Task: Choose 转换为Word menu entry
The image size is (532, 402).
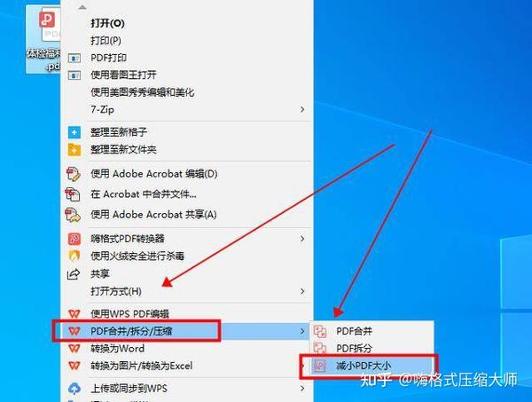Action: pyautogui.click(x=118, y=349)
